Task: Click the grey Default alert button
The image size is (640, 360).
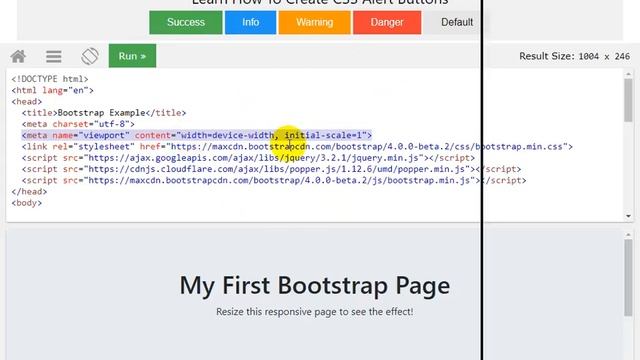Action: pyautogui.click(x=456, y=22)
